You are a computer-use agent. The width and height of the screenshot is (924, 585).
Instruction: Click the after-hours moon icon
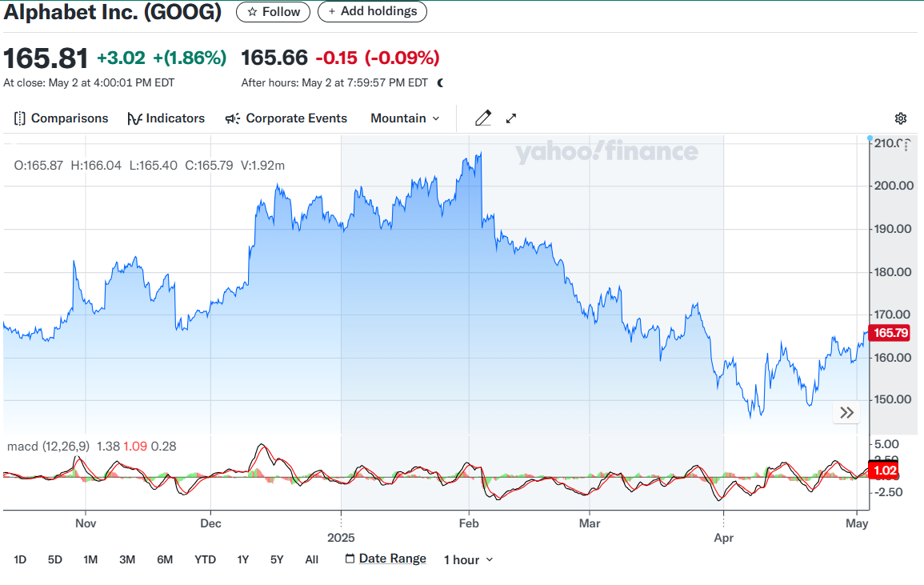pyautogui.click(x=440, y=83)
